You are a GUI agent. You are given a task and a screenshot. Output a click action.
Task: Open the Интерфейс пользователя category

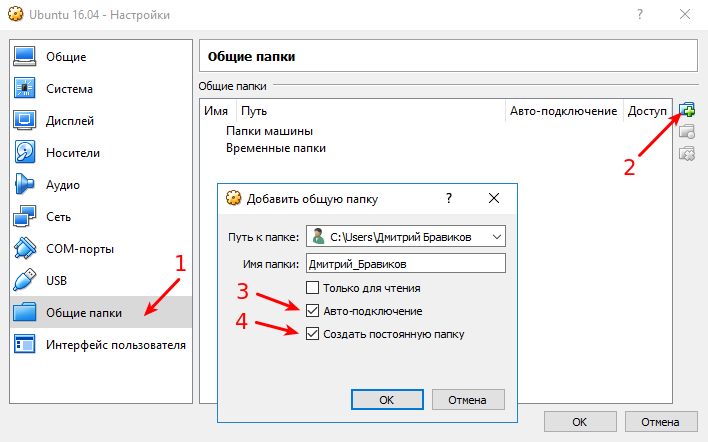[x=101, y=344]
